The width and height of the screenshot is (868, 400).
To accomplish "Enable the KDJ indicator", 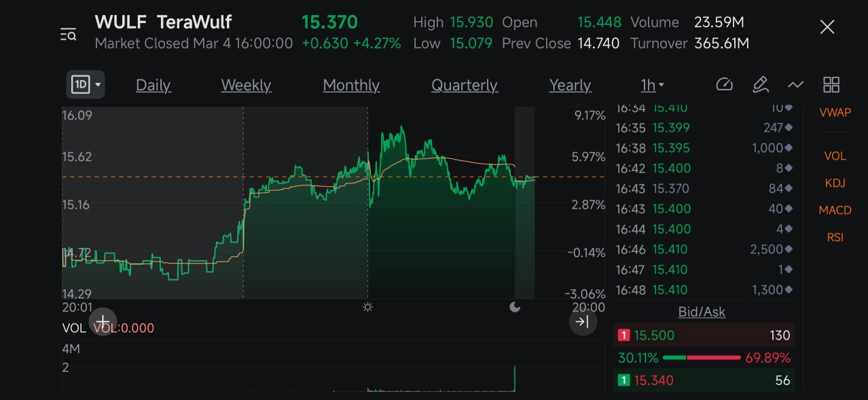I will [835, 183].
